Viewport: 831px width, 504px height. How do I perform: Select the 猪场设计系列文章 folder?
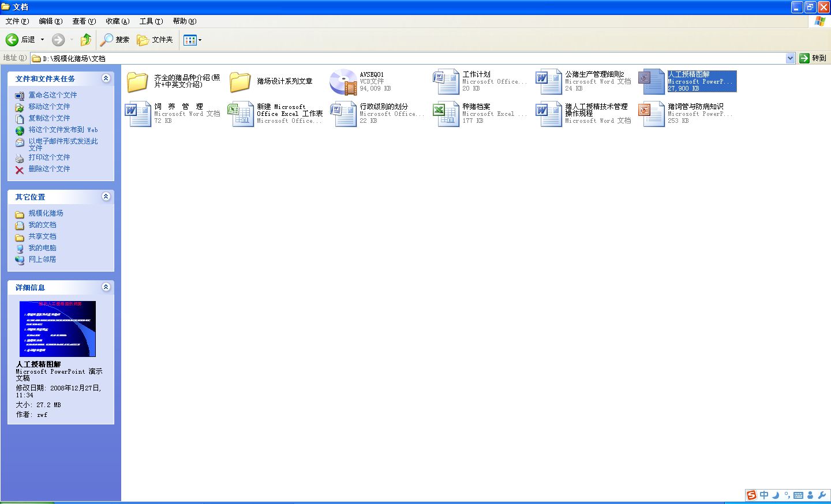point(240,82)
